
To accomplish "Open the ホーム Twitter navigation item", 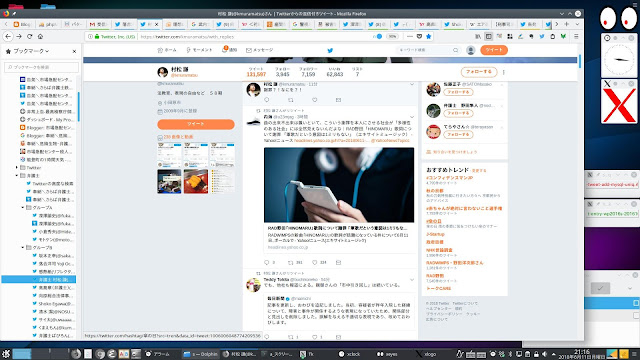I will click(x=167, y=50).
